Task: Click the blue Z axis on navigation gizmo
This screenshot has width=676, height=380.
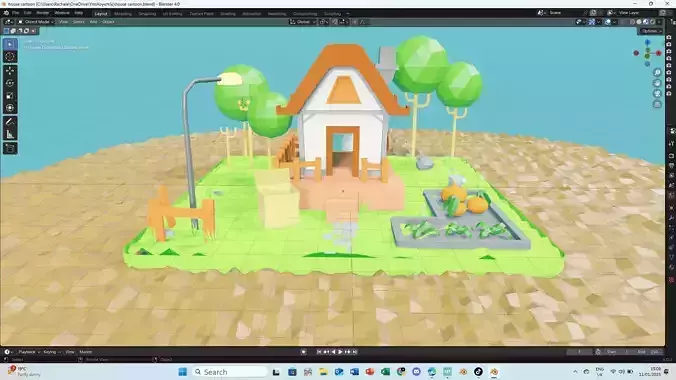Action: click(647, 42)
